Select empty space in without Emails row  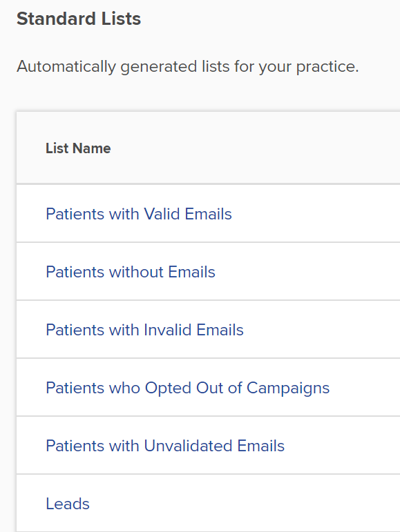305,272
